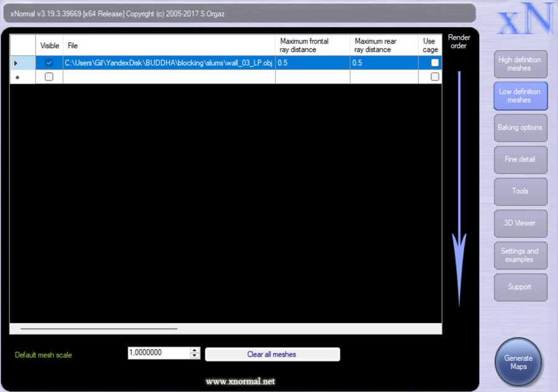
Task: Click the new-row asterisk row header
Action: pos(22,76)
